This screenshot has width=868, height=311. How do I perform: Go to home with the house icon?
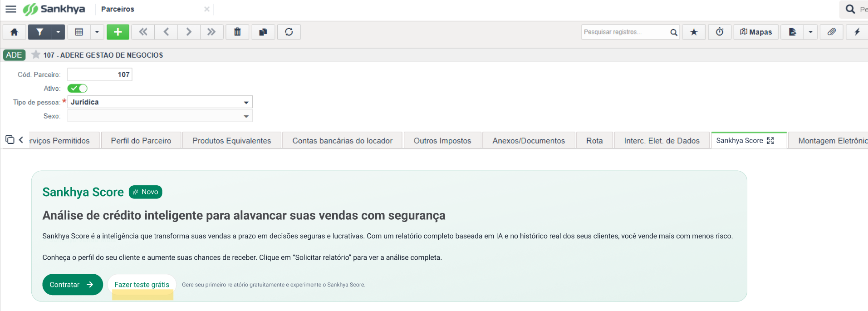(14, 32)
